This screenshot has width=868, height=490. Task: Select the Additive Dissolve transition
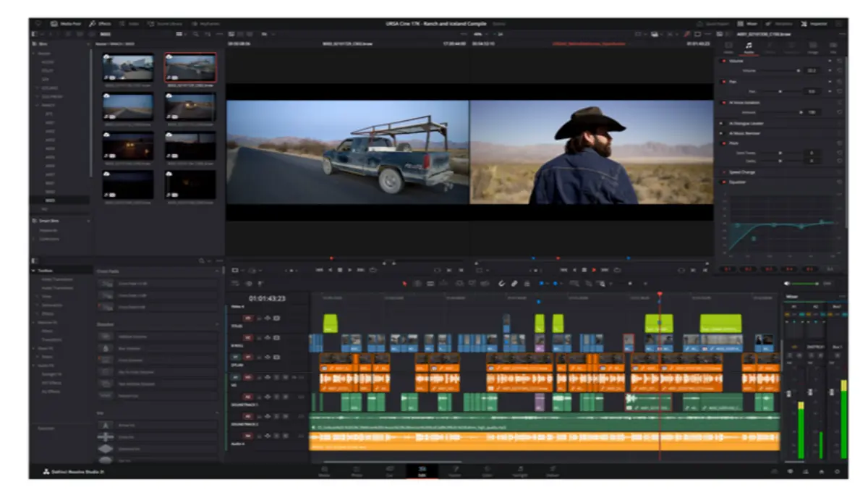pyautogui.click(x=157, y=337)
